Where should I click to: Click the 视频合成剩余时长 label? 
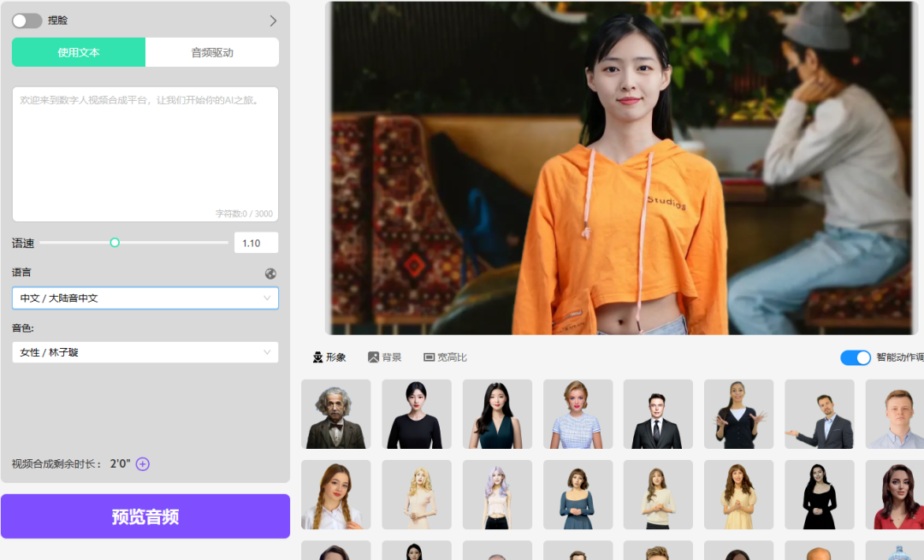56,464
